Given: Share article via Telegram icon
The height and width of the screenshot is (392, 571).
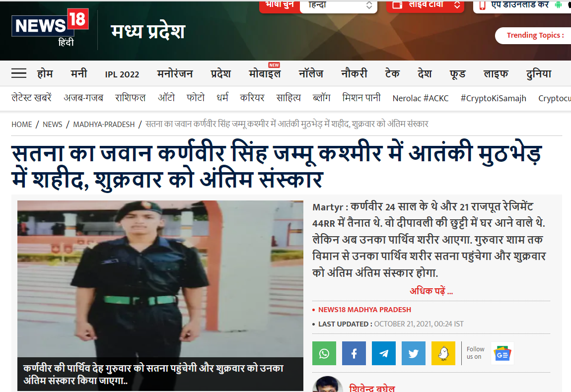Looking at the screenshot, I should tap(383, 353).
